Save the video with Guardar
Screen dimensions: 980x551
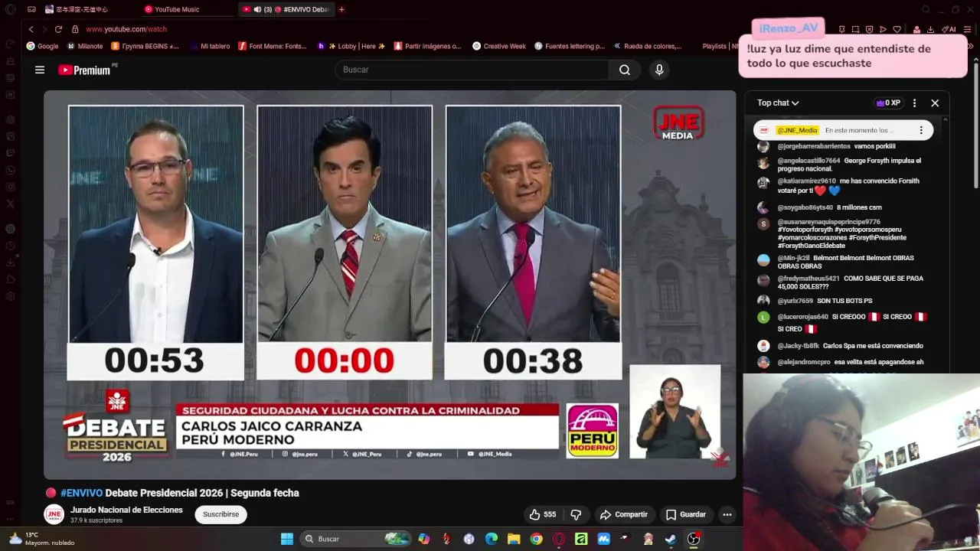[686, 514]
